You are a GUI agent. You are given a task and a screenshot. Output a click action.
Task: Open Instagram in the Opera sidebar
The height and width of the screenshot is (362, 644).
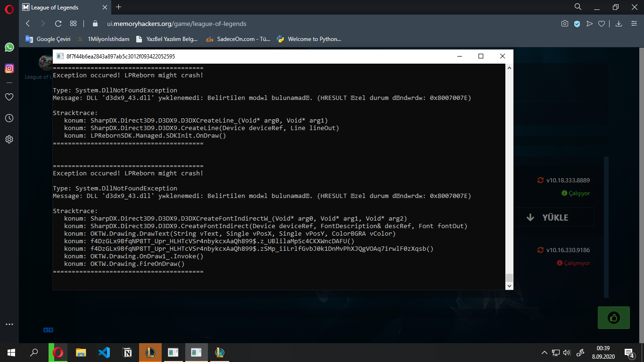[9, 68]
